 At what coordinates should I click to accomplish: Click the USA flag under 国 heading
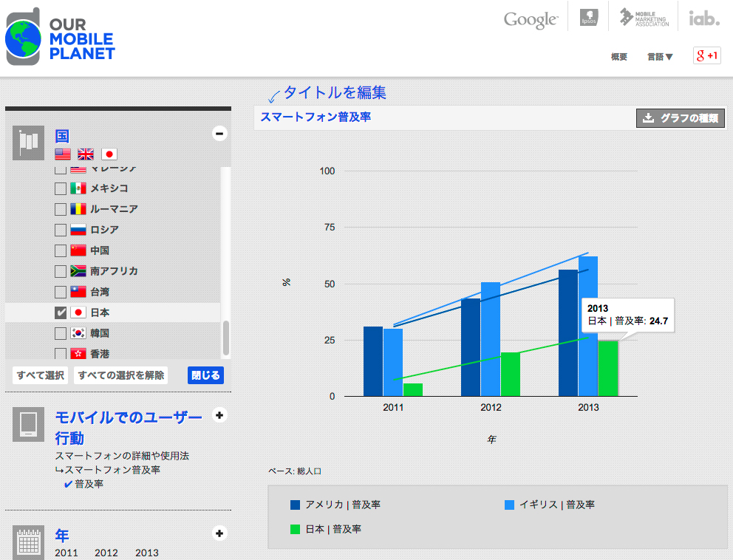point(63,154)
